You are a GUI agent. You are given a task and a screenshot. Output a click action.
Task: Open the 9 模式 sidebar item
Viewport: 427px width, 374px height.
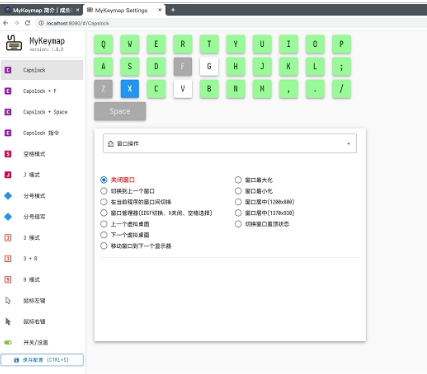42,280
